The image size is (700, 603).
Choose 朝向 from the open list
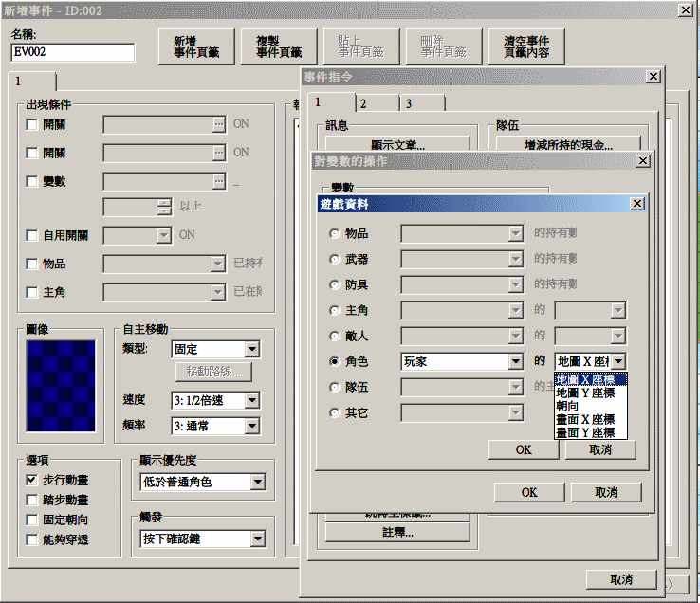click(x=591, y=406)
